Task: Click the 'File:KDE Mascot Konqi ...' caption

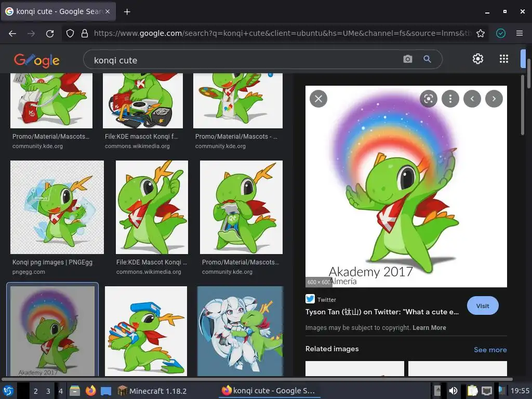Action: (151, 262)
